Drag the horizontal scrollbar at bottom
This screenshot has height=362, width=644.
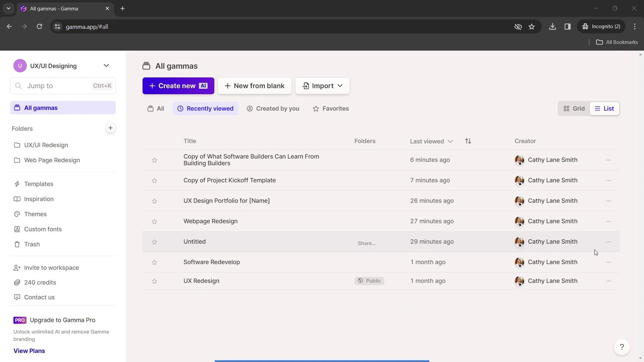coord(322,360)
